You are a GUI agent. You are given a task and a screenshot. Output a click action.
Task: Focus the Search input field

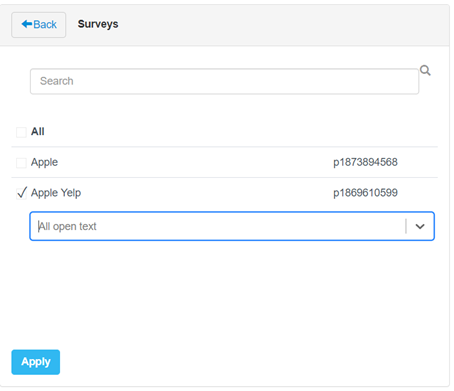click(224, 81)
